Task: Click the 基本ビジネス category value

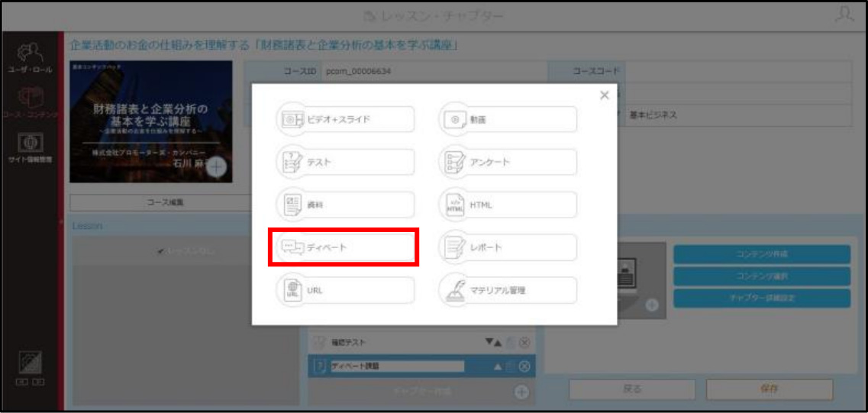Action: (x=653, y=116)
